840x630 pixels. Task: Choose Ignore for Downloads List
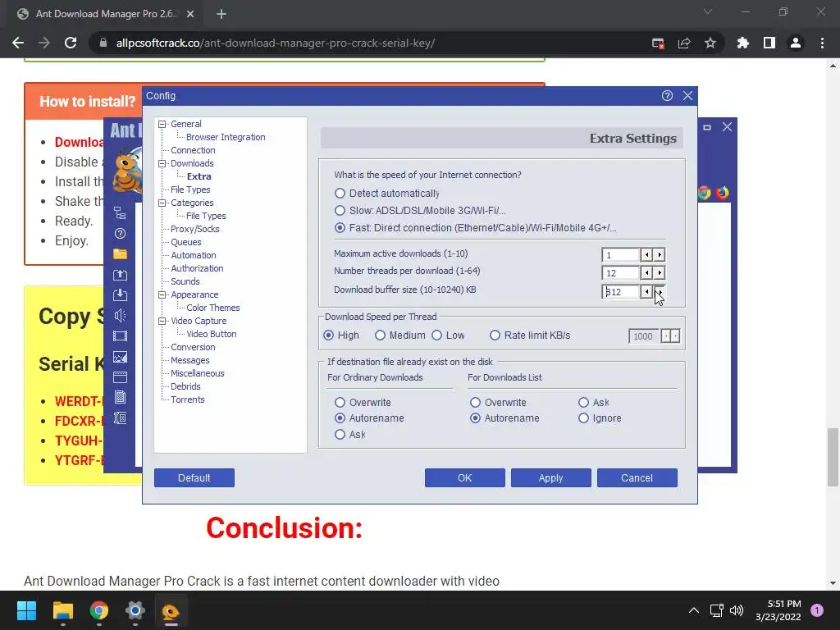point(600,418)
